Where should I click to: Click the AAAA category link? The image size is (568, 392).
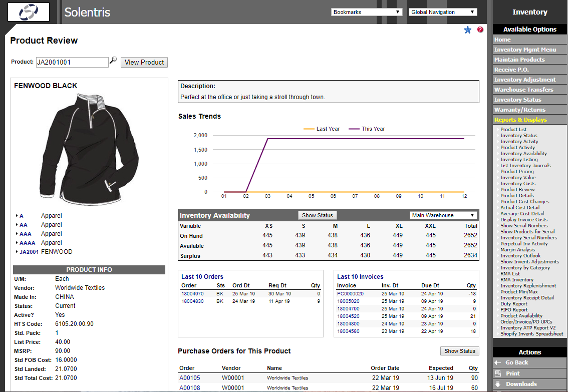[27, 243]
